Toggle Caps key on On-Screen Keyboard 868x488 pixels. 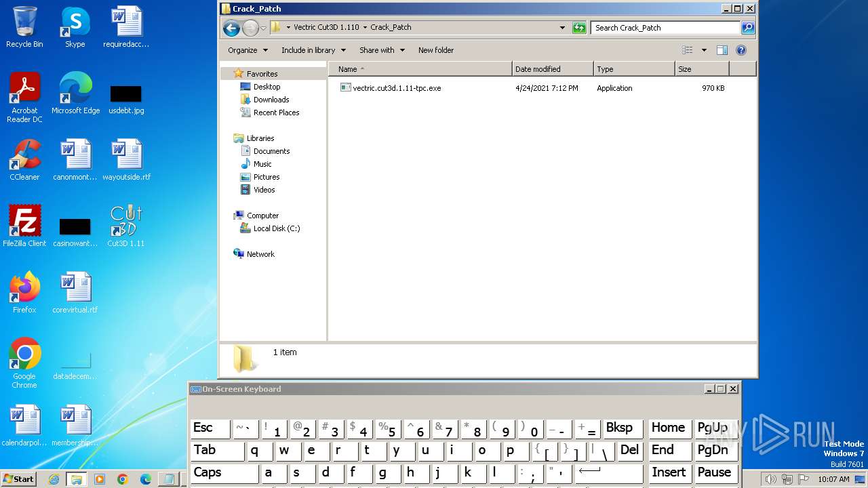coord(223,472)
